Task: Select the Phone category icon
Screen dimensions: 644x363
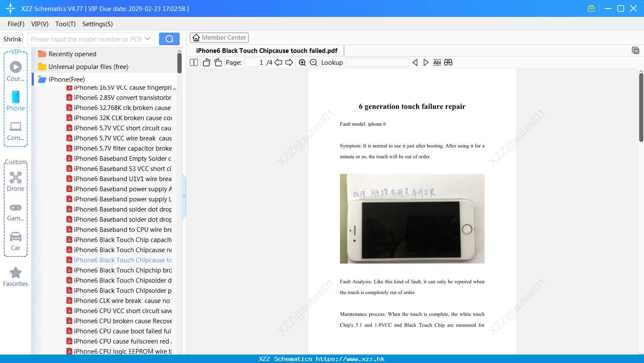Action: 16,101
